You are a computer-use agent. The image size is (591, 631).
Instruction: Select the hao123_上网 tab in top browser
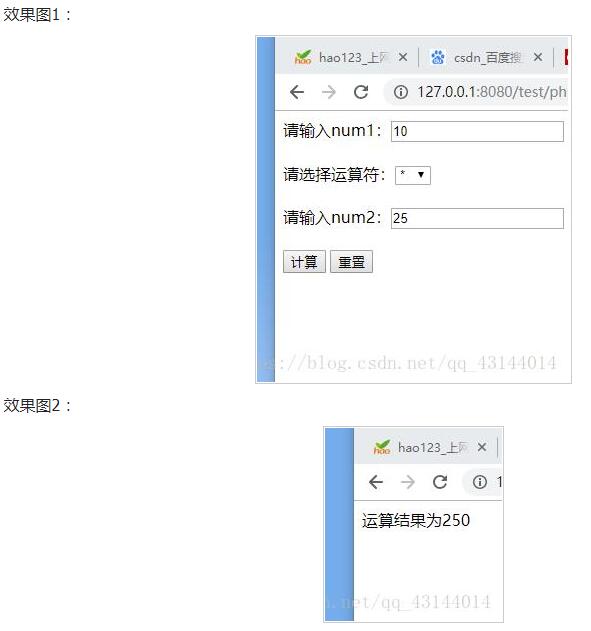(351, 57)
